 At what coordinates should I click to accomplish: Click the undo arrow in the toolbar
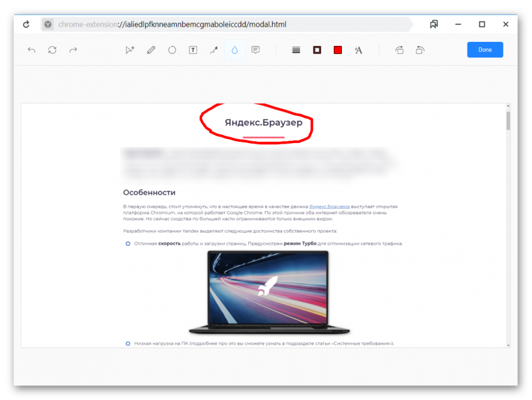coord(31,51)
